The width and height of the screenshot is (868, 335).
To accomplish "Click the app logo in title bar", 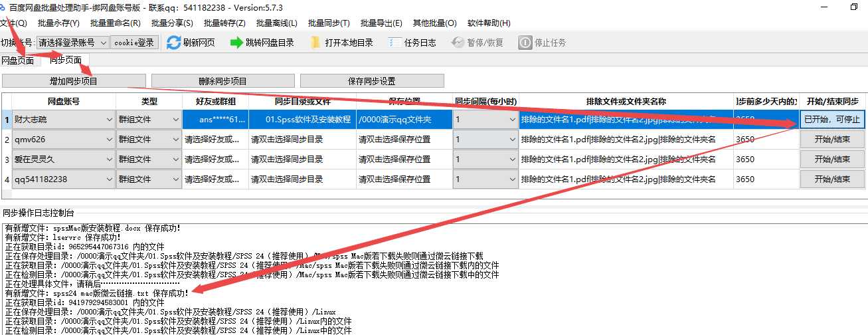I will (x=3, y=7).
